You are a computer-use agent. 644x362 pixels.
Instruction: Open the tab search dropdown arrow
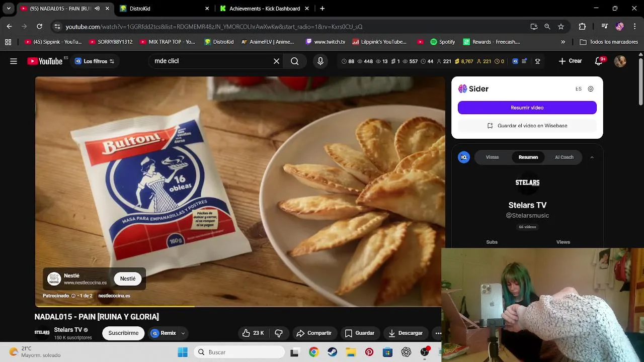pyautogui.click(x=9, y=9)
